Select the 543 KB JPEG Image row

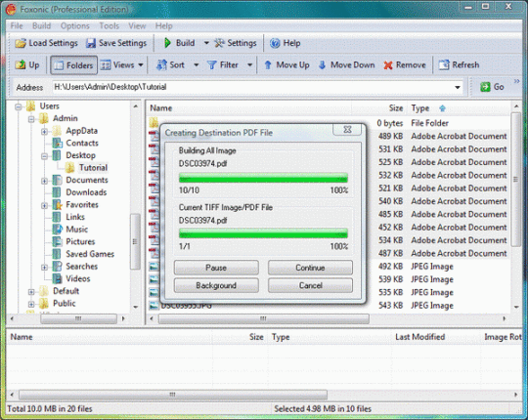coord(329,306)
